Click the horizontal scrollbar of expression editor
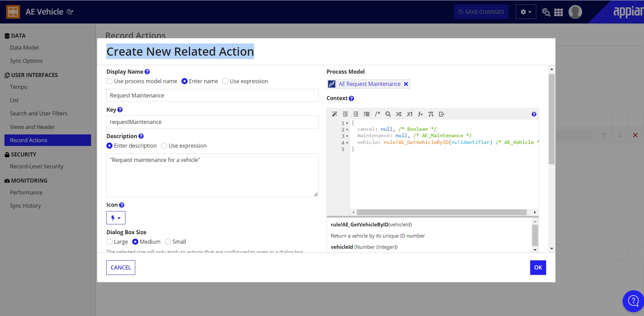Screen dimensions: 644x316 [441, 212]
